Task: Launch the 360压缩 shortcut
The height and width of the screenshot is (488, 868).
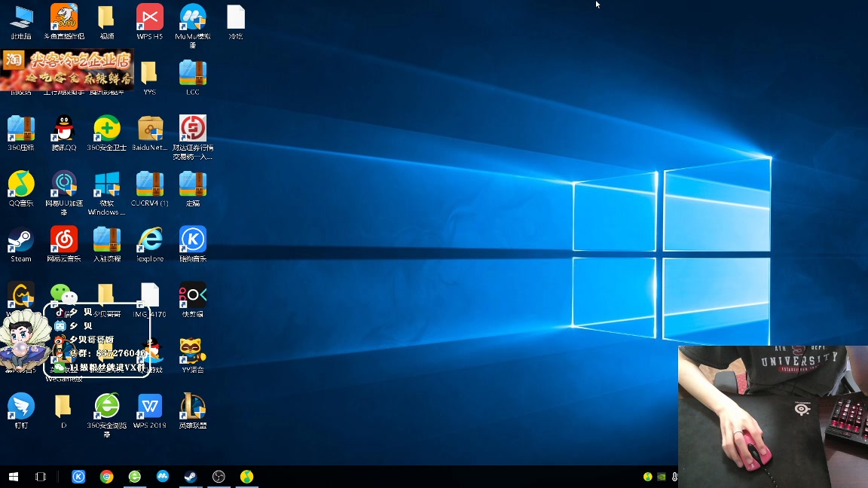Action: click(21, 133)
